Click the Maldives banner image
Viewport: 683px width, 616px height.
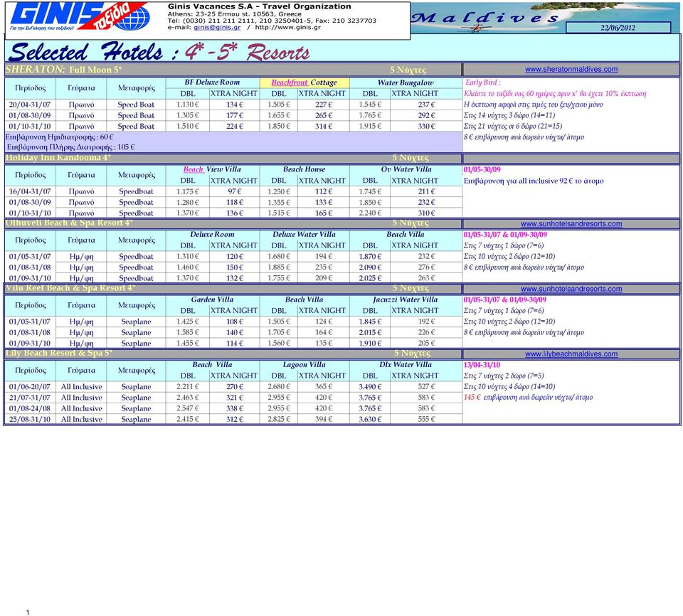(544, 18)
